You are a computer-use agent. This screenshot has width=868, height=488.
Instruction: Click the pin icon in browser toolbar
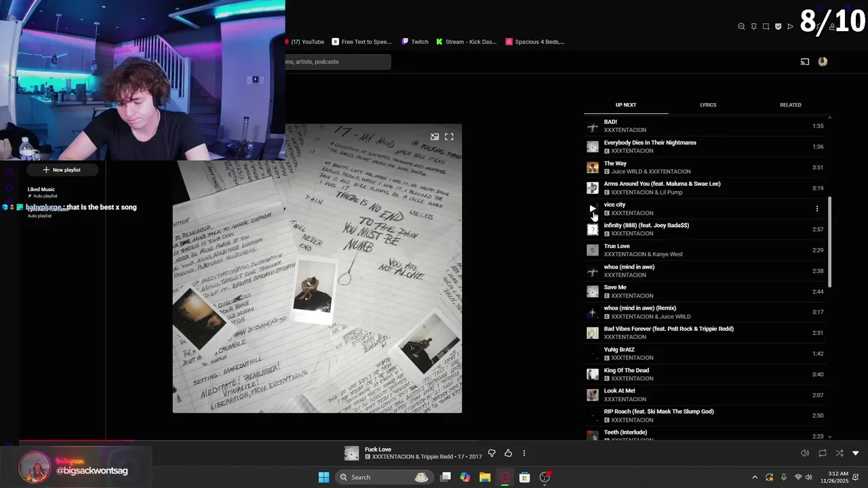[x=753, y=26]
